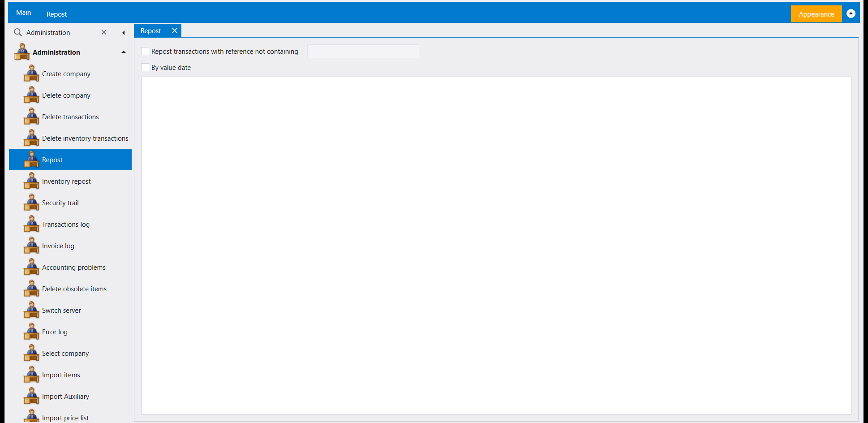This screenshot has height=423, width=868.
Task: Open the Error log entry
Action: tap(70, 332)
